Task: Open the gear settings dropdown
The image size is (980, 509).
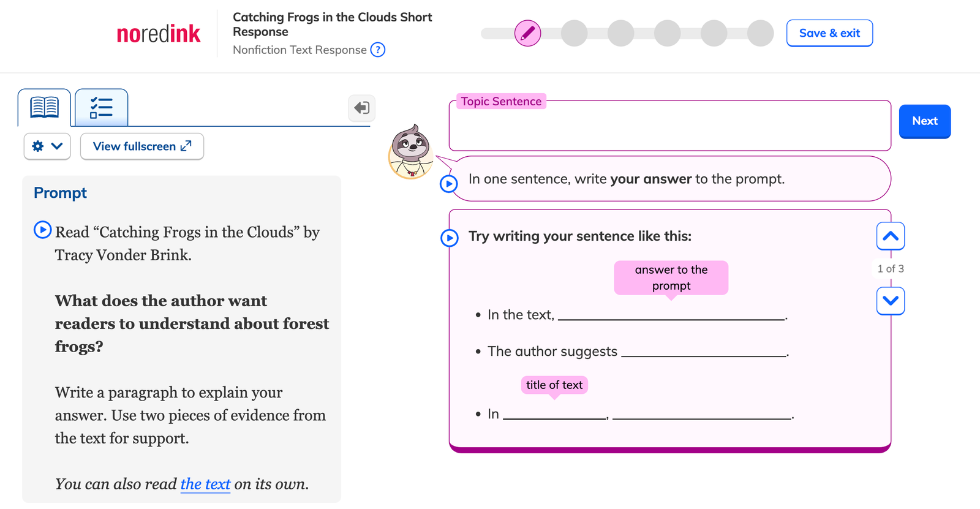Action: click(47, 146)
